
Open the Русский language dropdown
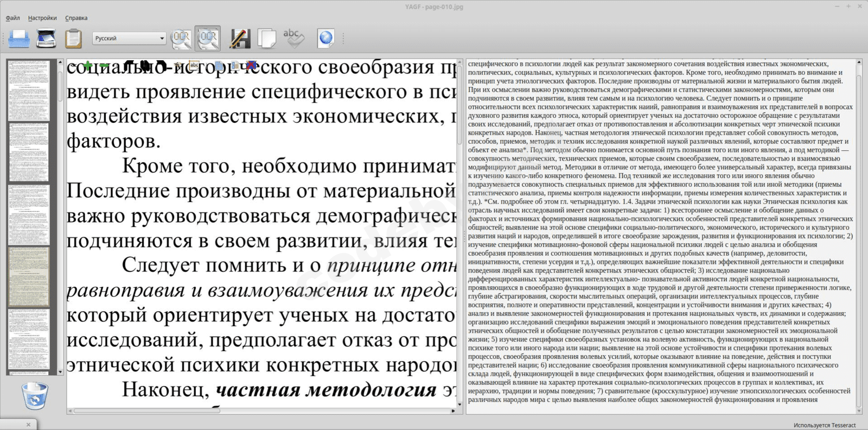[129, 39]
